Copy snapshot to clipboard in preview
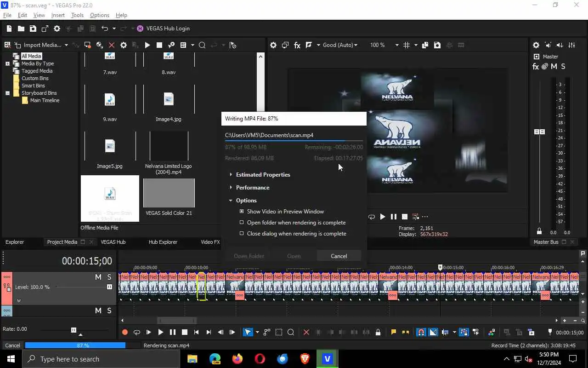The width and height of the screenshot is (588, 368). pos(425,45)
